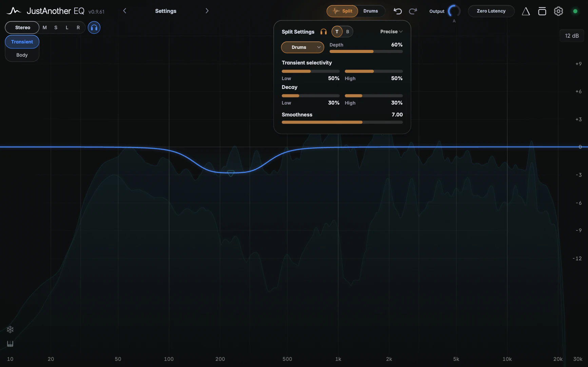Adjust the Output gain knob
Screen dimensions: 588x367
pyautogui.click(x=454, y=11)
